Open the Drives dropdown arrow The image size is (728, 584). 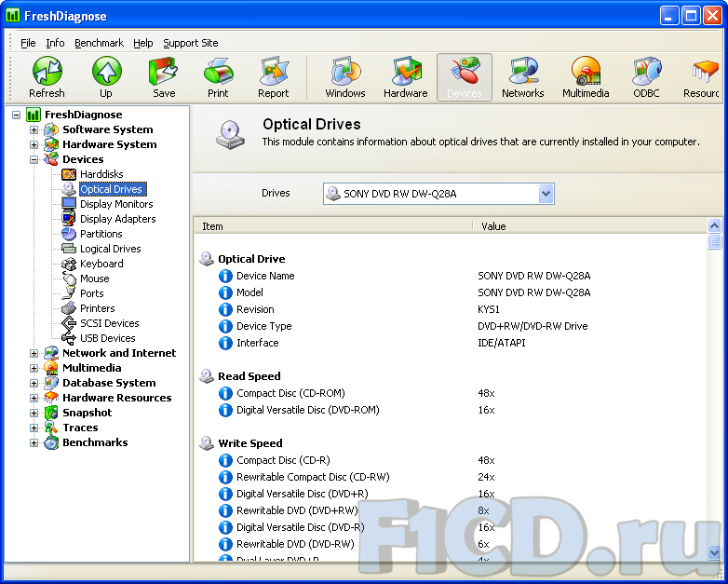[x=546, y=194]
